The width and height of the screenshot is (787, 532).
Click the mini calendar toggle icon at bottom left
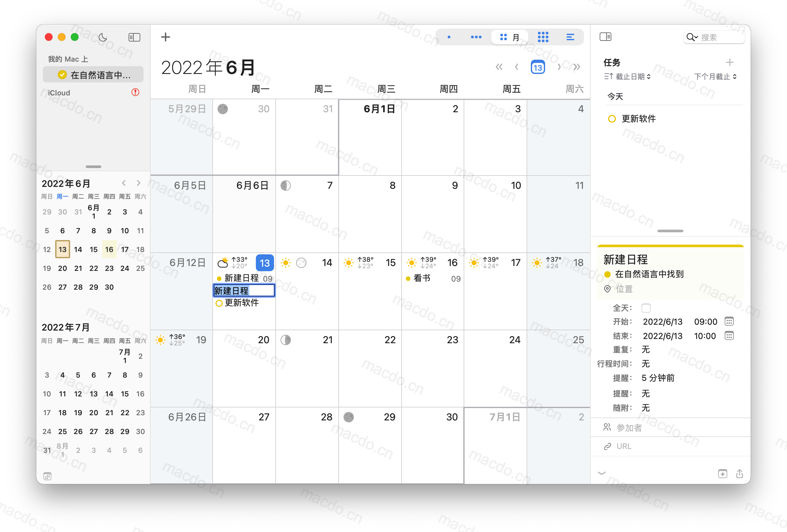[x=47, y=477]
